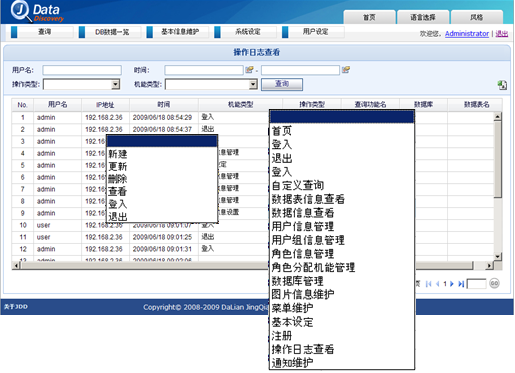Click the 退出 logout link at top right
Viewport: 515px width, 373px height.
pos(502,34)
